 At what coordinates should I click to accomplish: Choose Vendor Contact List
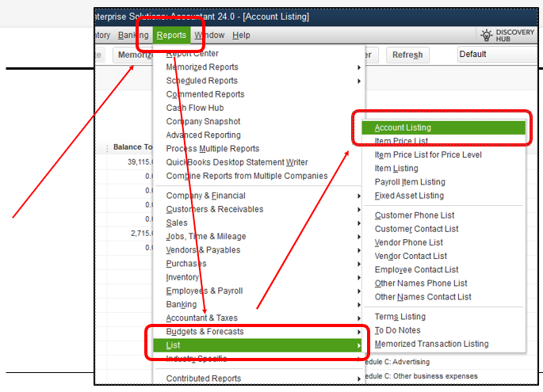(x=444, y=256)
